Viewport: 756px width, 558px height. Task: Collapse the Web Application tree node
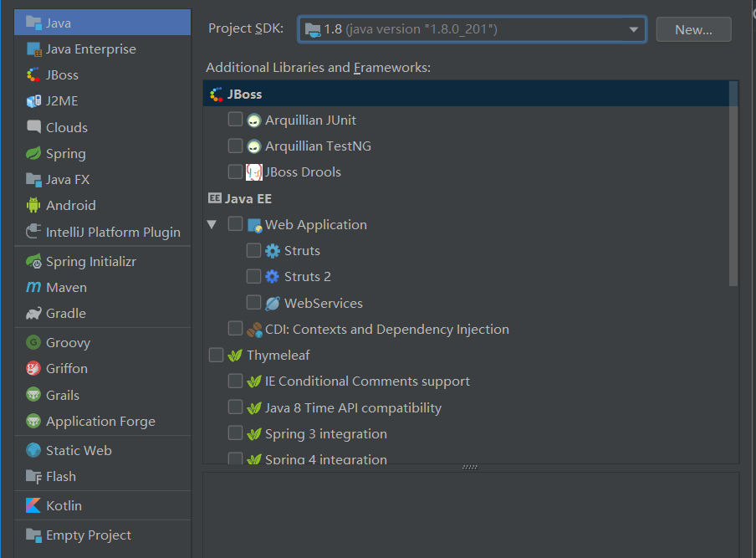click(212, 224)
